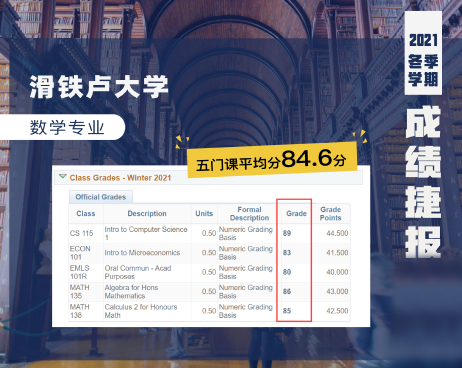Click grade points value 41.500
This screenshot has height=368, width=462.
(337, 253)
